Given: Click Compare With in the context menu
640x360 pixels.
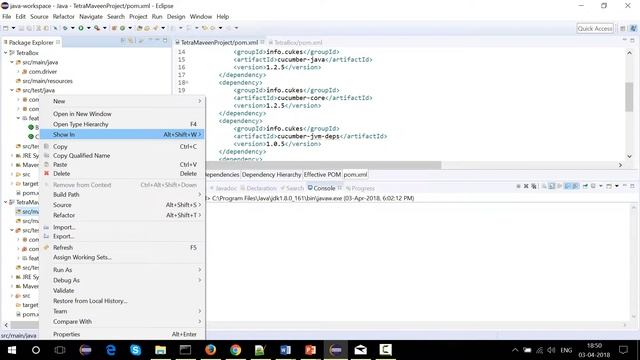Looking at the screenshot, I should (x=122, y=322).
